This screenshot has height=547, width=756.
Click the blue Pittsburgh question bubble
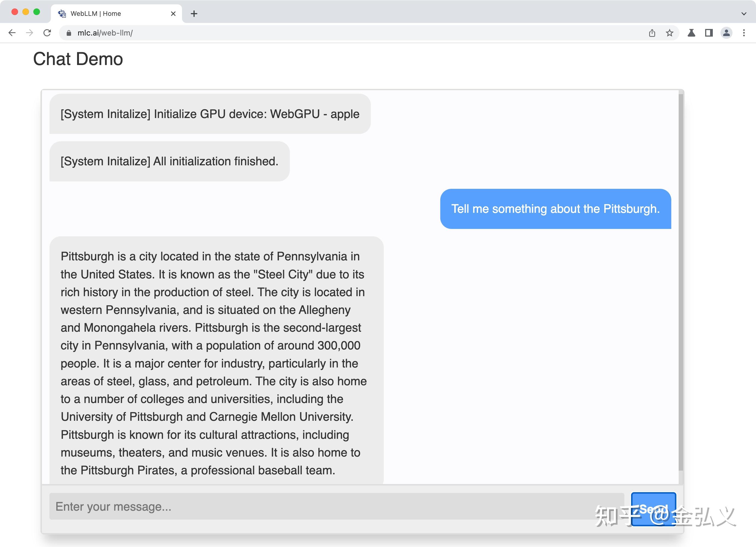pos(555,209)
